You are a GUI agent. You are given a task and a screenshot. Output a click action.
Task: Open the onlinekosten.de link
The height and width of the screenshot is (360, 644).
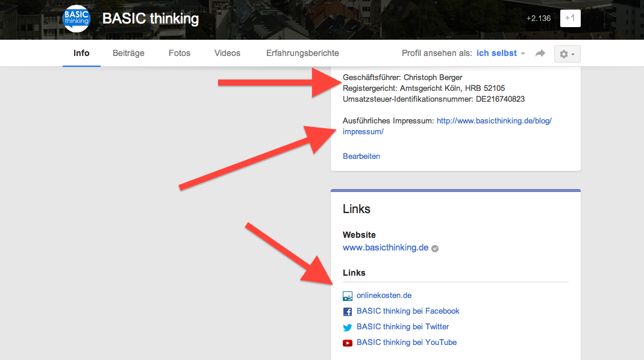(x=384, y=295)
